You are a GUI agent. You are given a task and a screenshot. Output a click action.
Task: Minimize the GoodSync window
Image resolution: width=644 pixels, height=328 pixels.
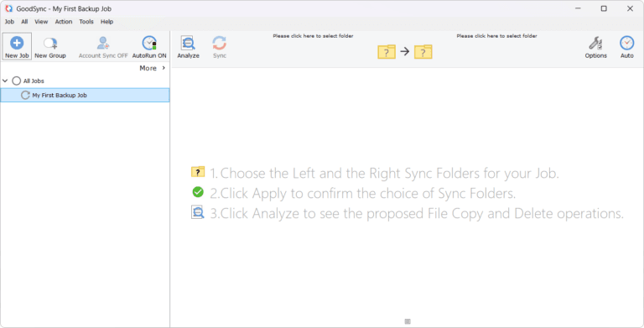tap(578, 8)
